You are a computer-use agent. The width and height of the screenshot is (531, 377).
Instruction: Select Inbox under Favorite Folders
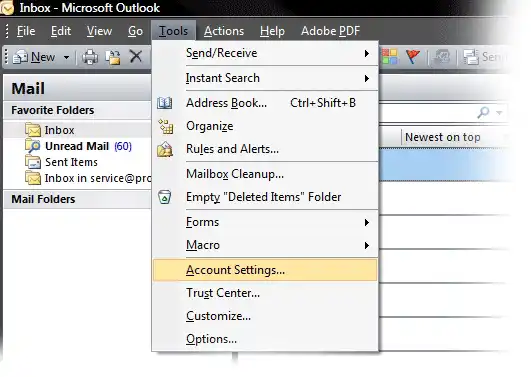coord(59,130)
